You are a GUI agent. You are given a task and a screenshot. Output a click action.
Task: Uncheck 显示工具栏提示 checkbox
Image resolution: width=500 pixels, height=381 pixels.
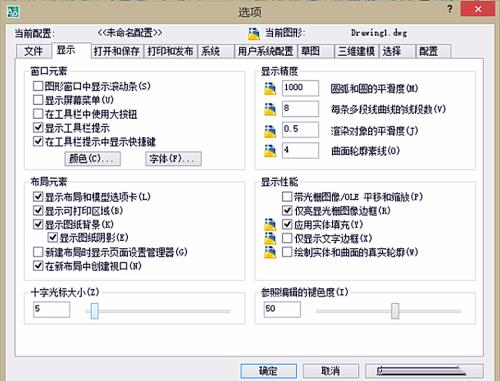point(38,127)
